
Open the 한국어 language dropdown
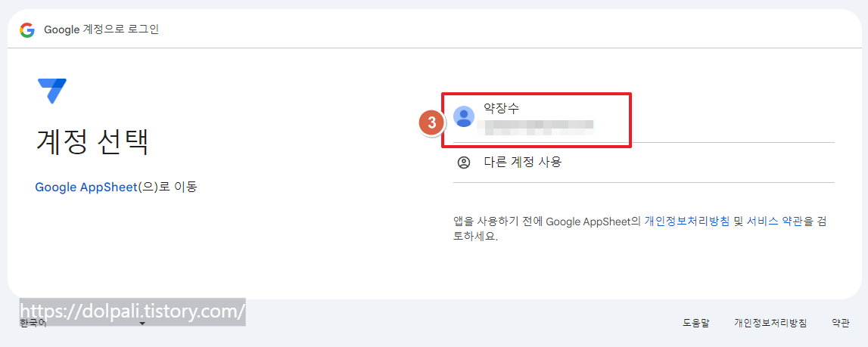(83, 323)
